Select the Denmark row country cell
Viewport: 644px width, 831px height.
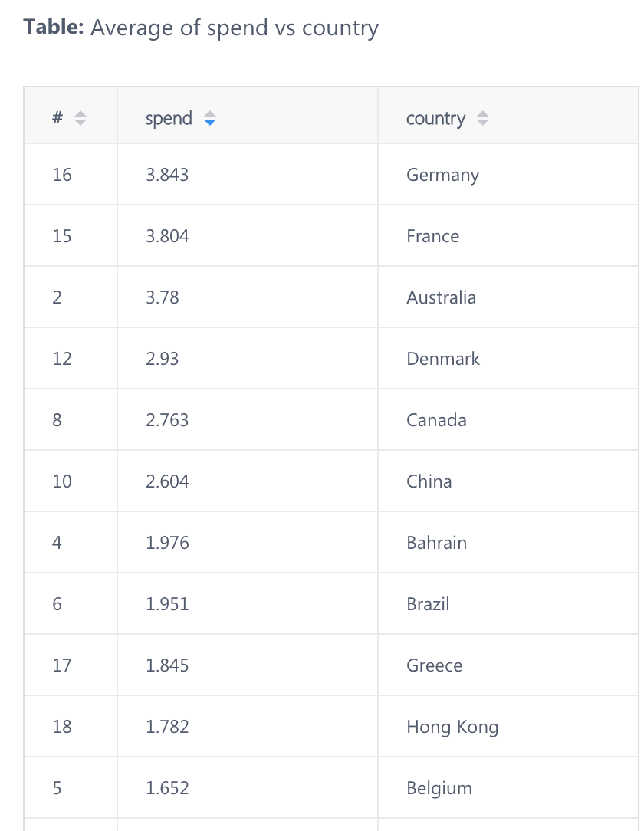[x=442, y=359]
